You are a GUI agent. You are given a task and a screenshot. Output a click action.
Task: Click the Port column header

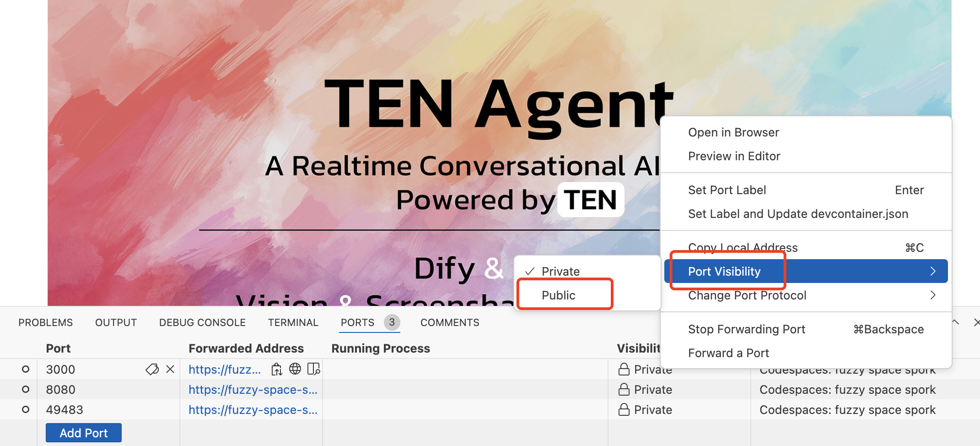(x=58, y=348)
